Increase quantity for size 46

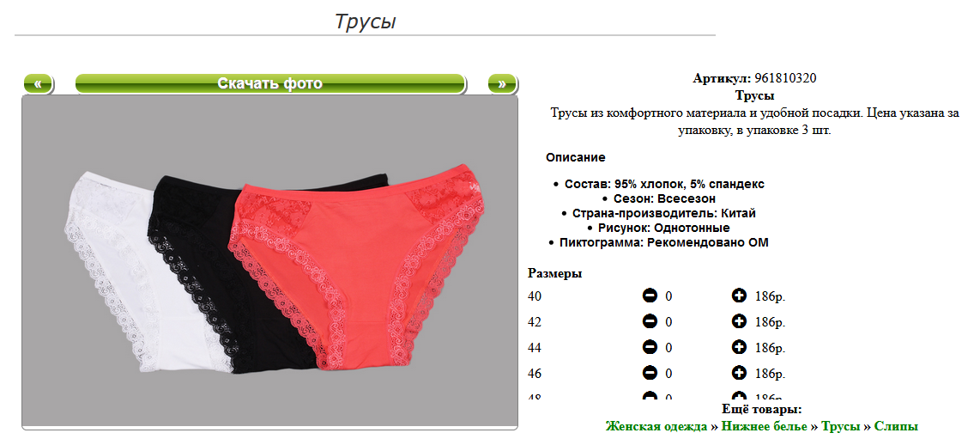[739, 374]
